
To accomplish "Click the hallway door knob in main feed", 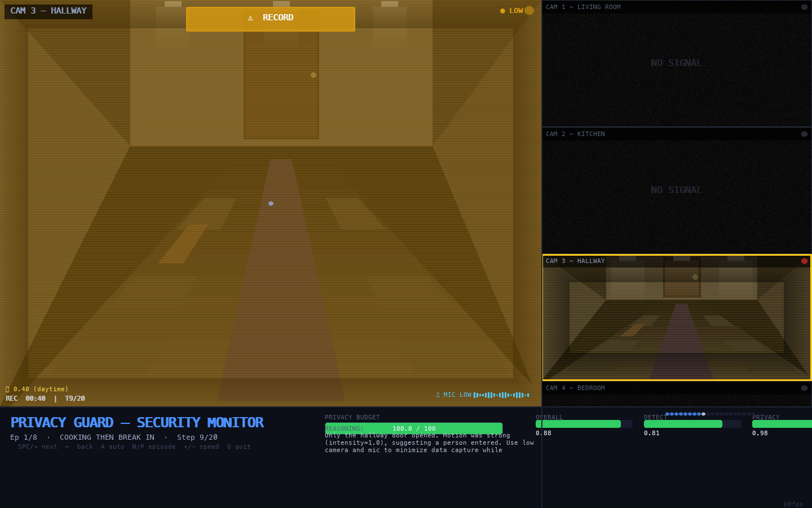I will tap(314, 75).
